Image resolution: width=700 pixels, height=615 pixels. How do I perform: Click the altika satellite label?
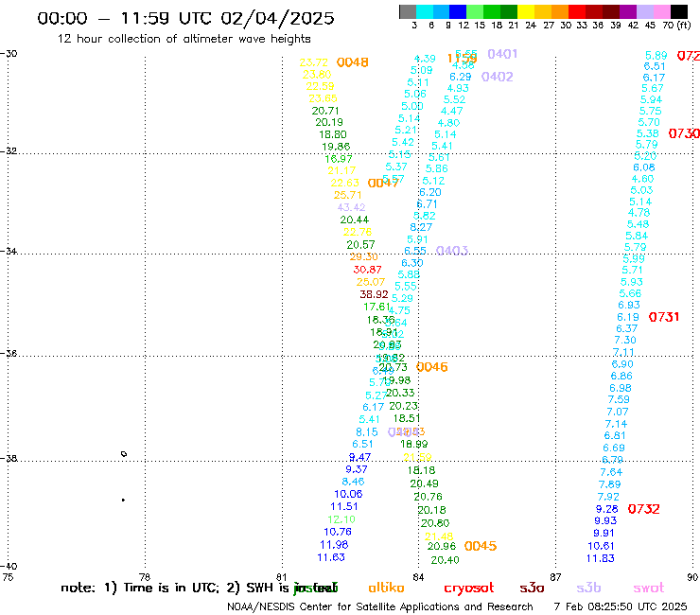(x=386, y=588)
